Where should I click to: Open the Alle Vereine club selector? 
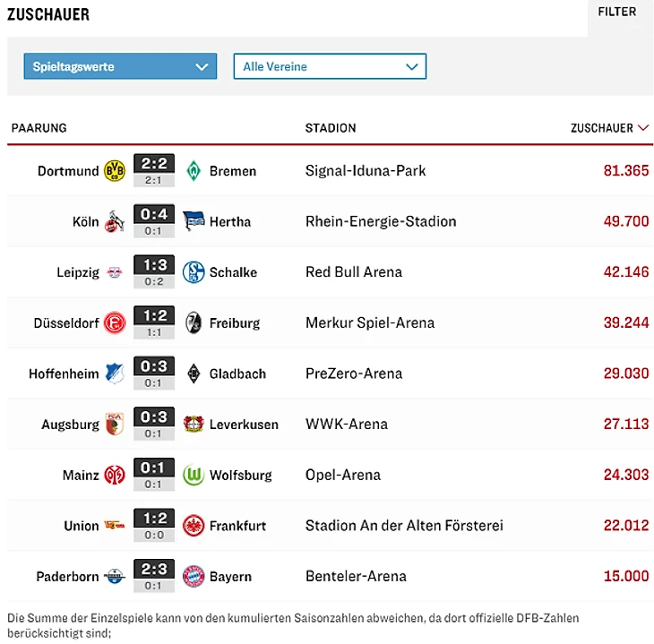(x=330, y=66)
